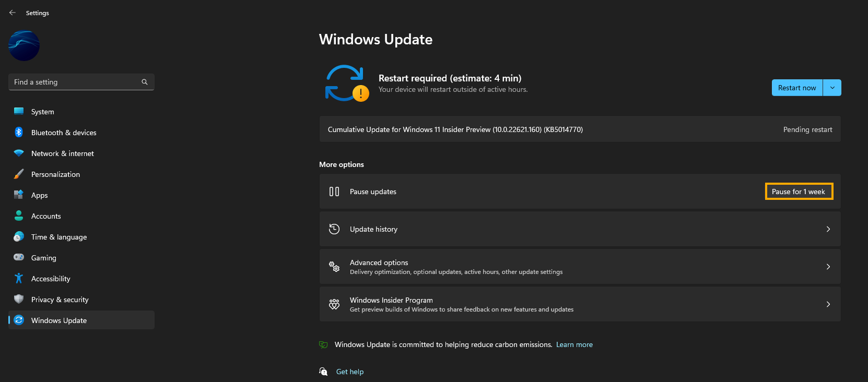Open System settings
Image resolution: width=868 pixels, height=382 pixels.
[81, 112]
